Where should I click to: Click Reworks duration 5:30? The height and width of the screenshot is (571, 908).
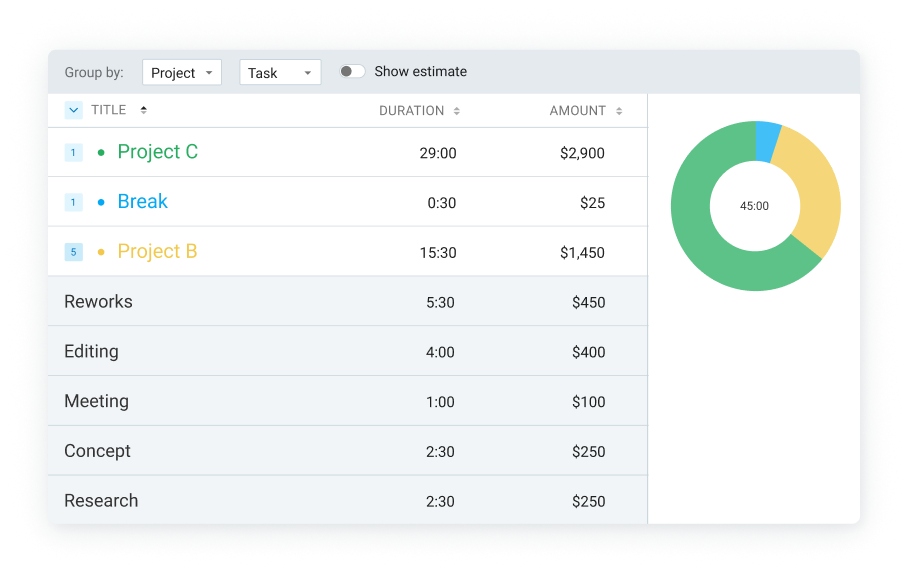click(440, 302)
